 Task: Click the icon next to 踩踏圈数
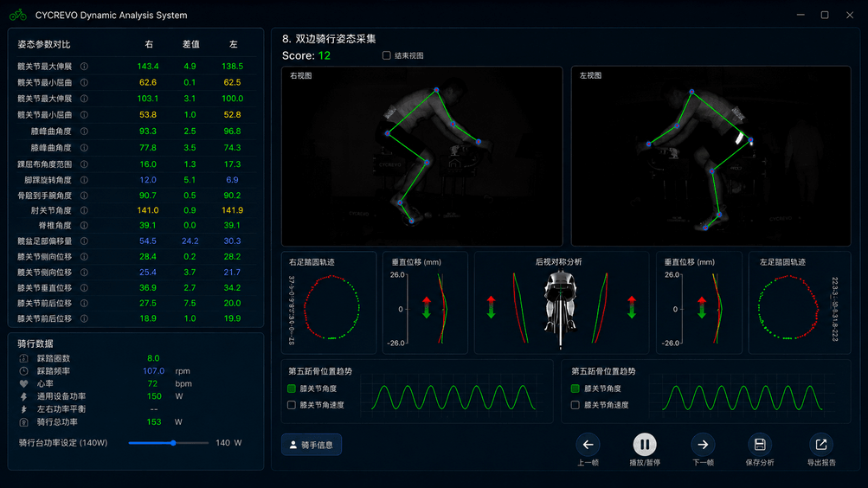pos(24,358)
